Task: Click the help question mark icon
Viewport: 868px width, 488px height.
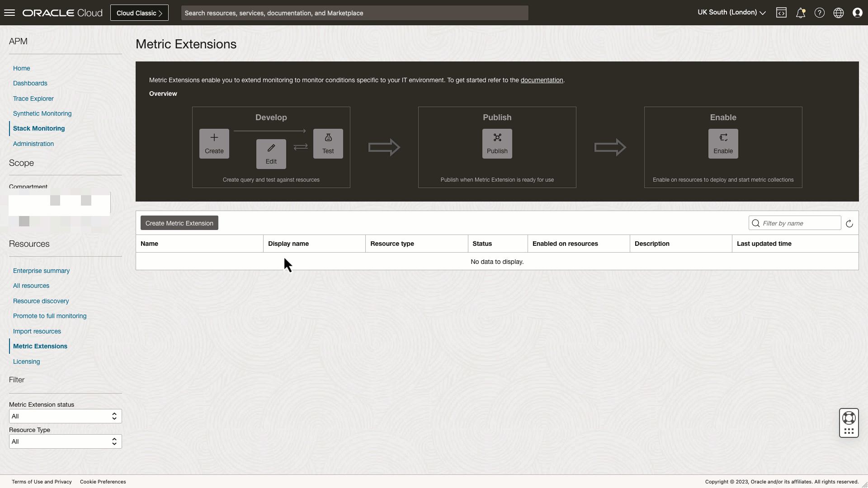Action: (x=819, y=13)
